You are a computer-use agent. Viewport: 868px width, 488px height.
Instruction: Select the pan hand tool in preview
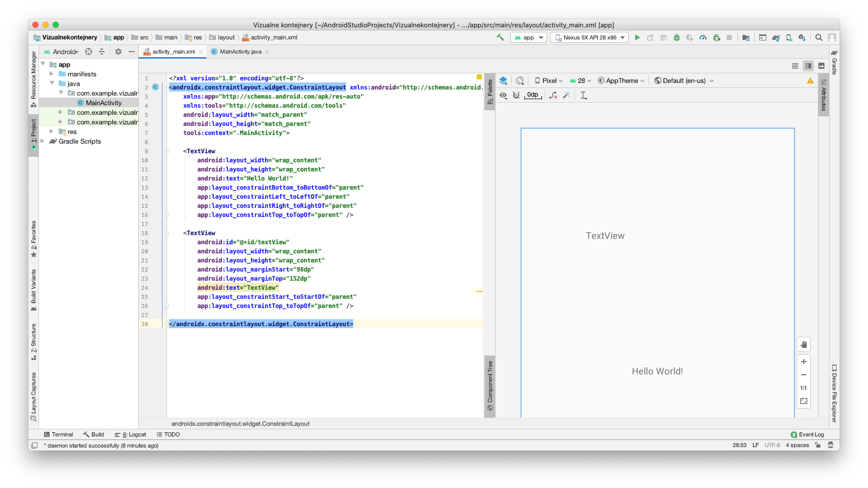click(x=804, y=344)
